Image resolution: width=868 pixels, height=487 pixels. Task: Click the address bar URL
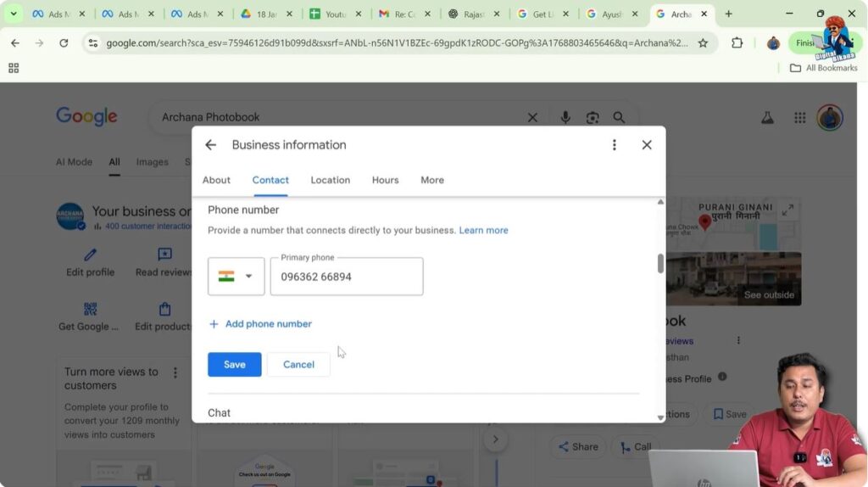point(397,42)
